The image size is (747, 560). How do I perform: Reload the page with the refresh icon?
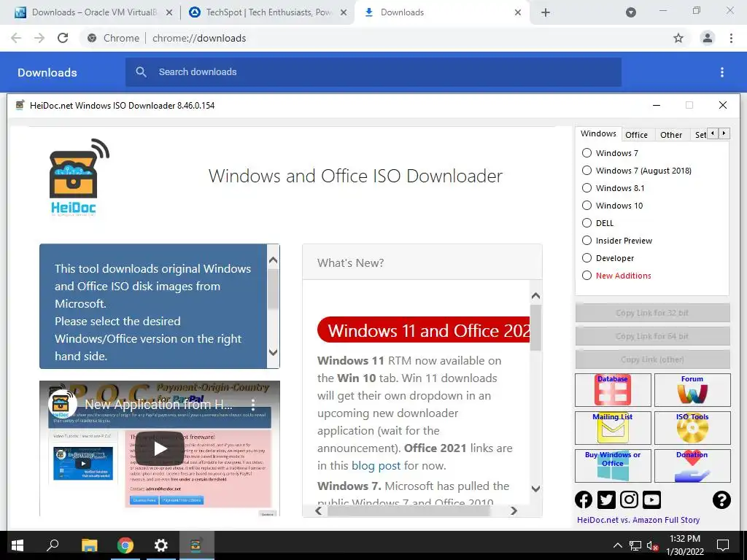tap(63, 38)
